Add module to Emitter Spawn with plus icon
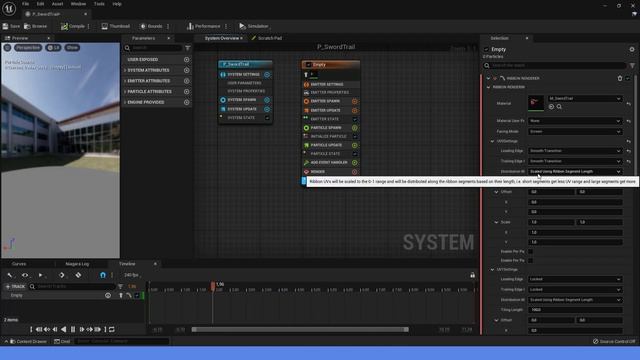Viewport: 640px width, 360px height. coord(355,101)
